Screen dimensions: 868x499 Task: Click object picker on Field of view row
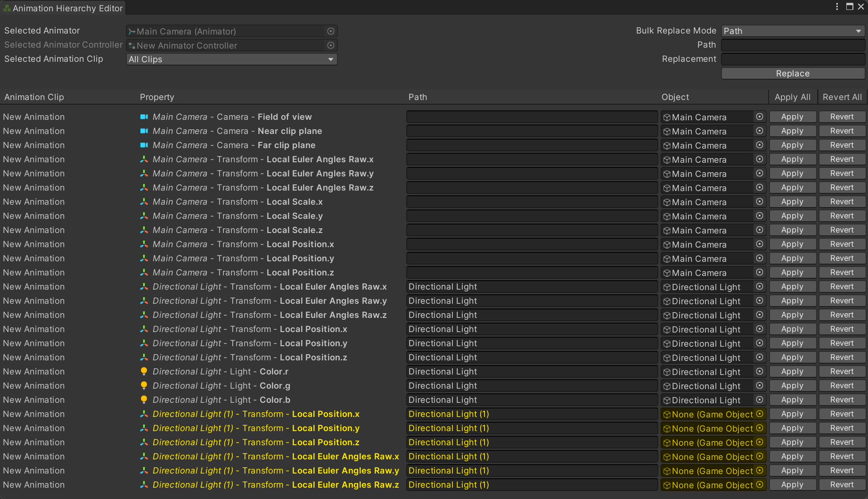click(x=760, y=116)
